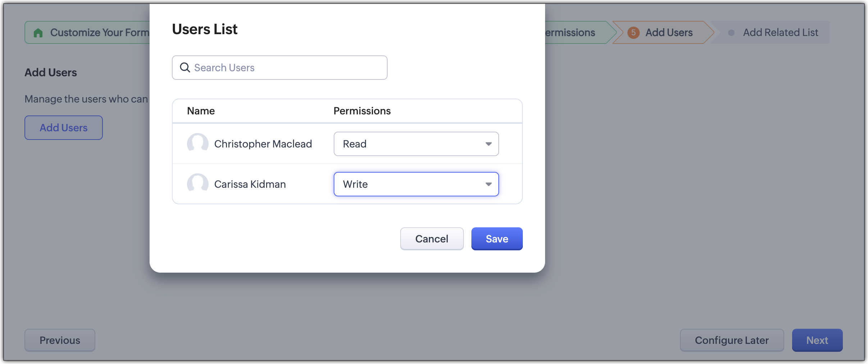Click the step 5 number badge

click(633, 33)
